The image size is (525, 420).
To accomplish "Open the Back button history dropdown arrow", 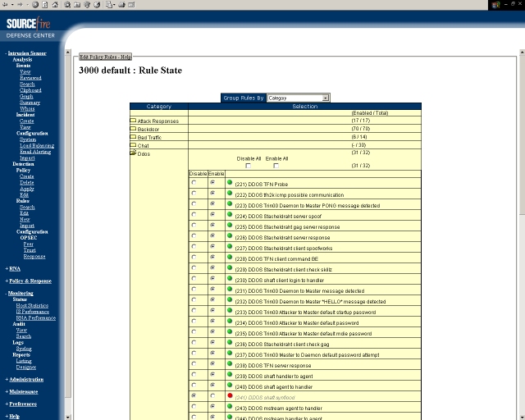I will coord(12,5).
